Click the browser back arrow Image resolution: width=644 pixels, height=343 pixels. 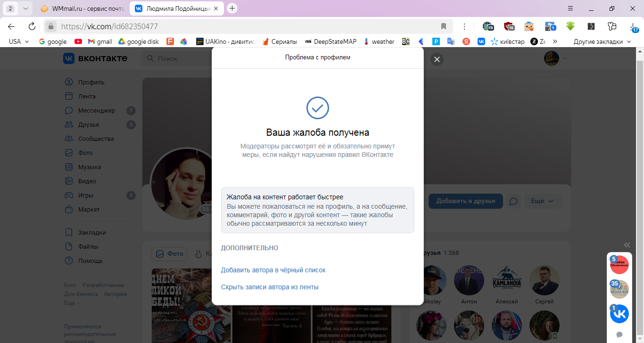11,26
